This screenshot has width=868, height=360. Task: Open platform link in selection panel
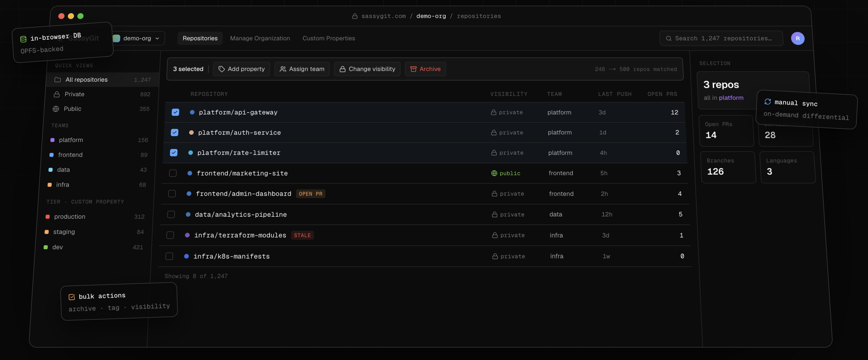731,98
